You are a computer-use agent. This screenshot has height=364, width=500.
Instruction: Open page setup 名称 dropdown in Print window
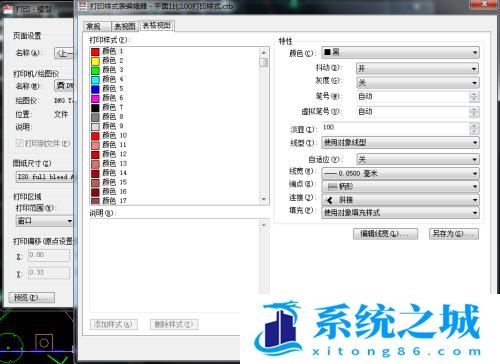(x=64, y=53)
